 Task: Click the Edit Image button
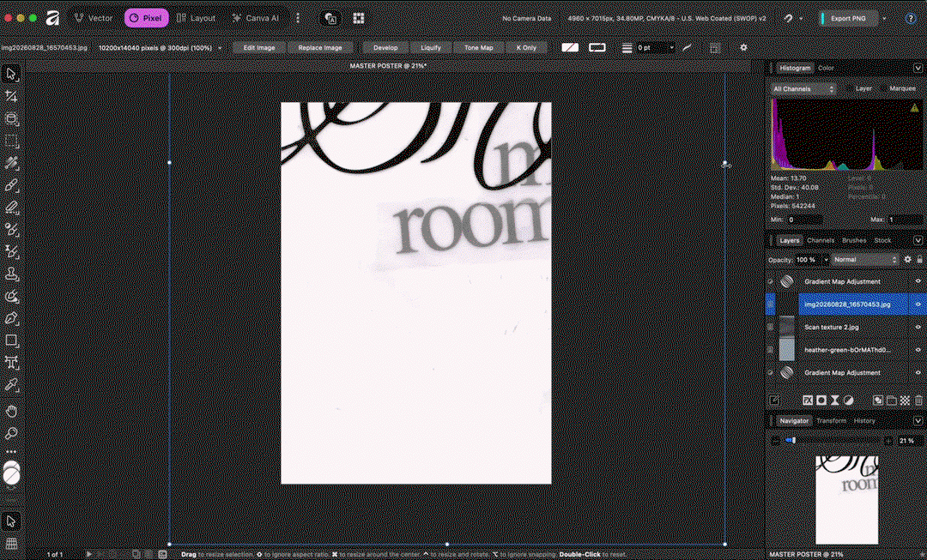[259, 48]
